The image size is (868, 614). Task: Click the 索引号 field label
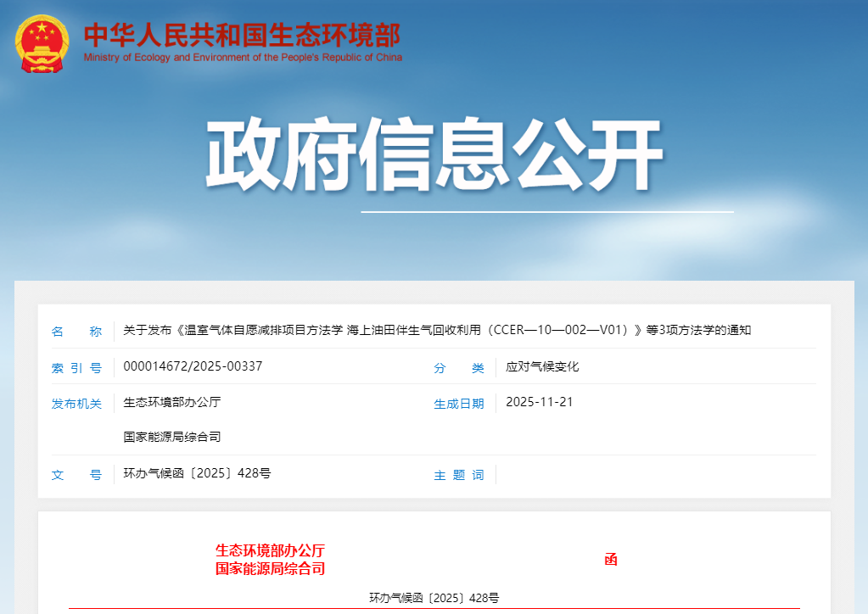point(76,368)
